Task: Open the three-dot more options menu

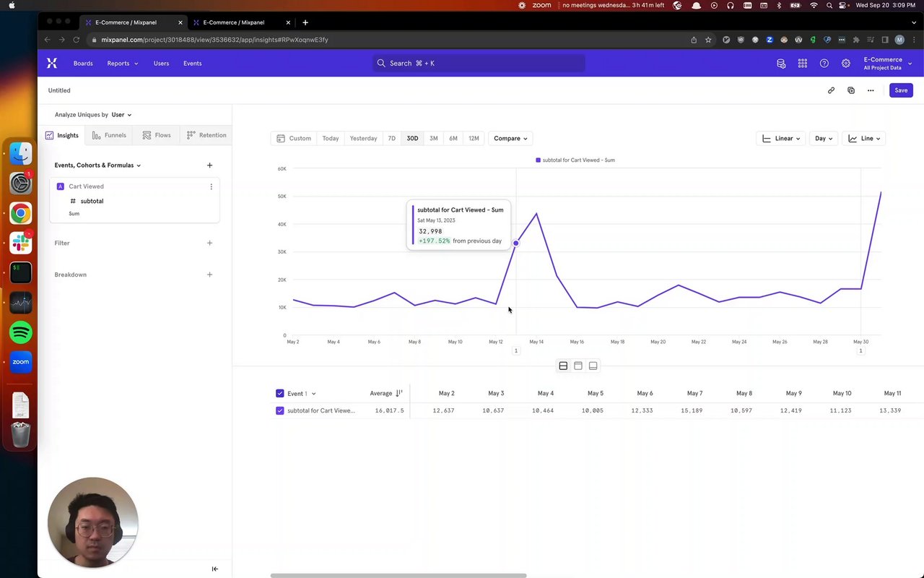Action: (x=871, y=90)
